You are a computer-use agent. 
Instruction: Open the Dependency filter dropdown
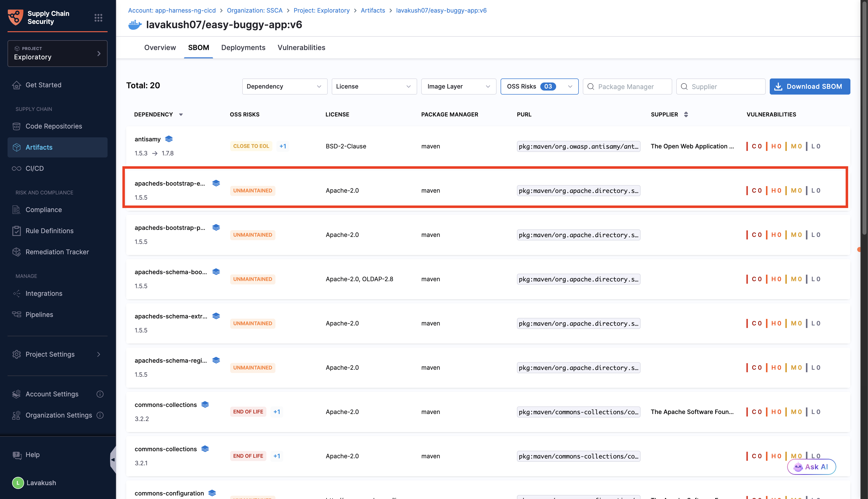pyautogui.click(x=284, y=86)
